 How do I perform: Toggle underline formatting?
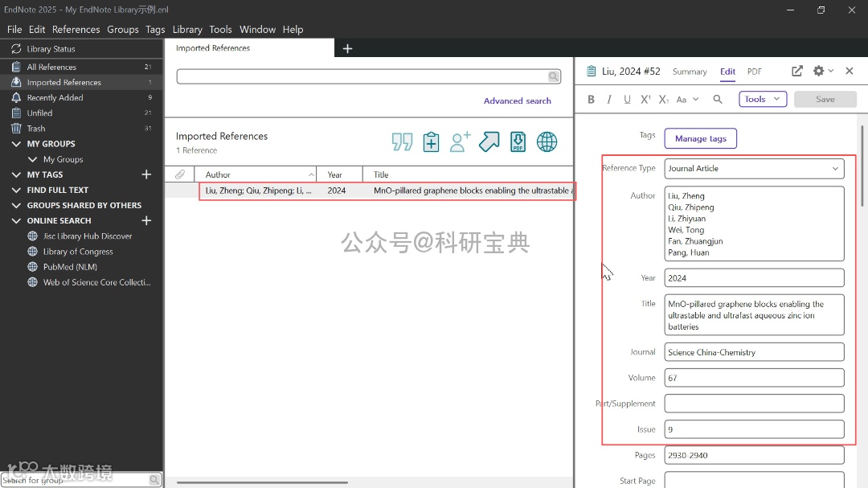click(x=627, y=99)
